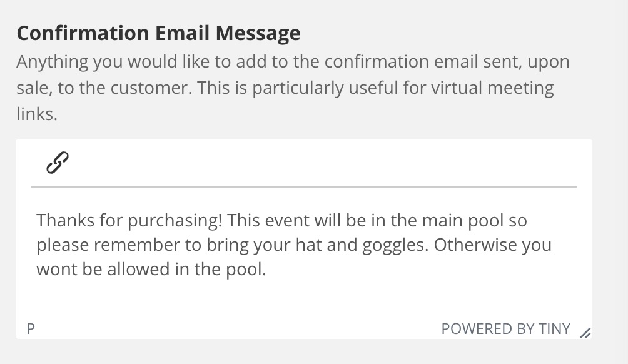Viewport: 628px width, 364px height.
Task: Open the POWERED BY TINY link
Action: point(505,329)
